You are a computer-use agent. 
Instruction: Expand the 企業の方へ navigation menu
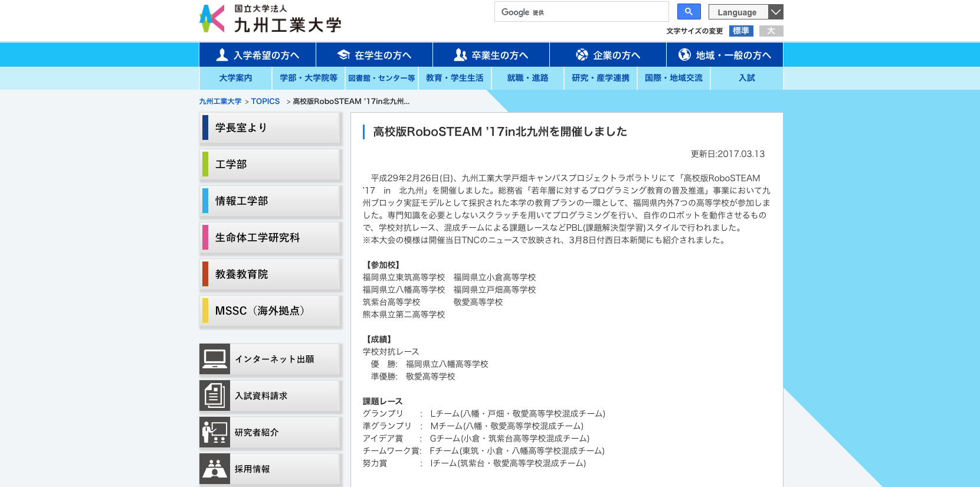click(x=608, y=55)
